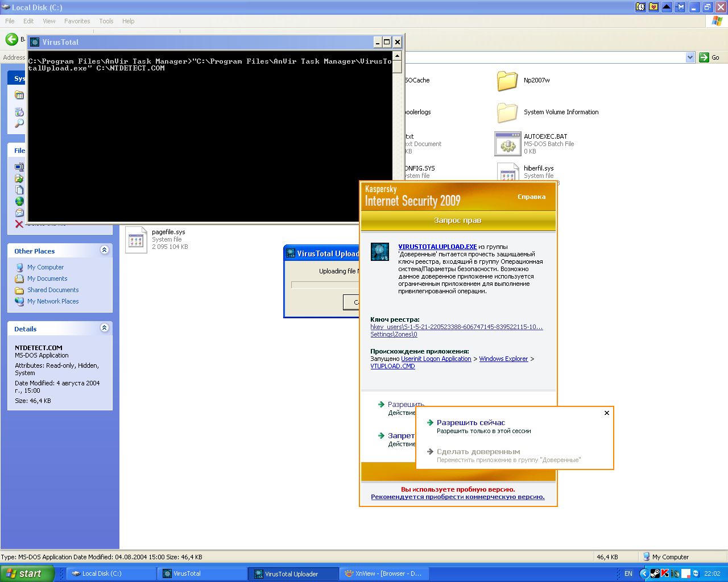The width and height of the screenshot is (728, 582).
Task: Click the VIRUSTOTALUPLOAD.EXE link
Action: [x=437, y=247]
